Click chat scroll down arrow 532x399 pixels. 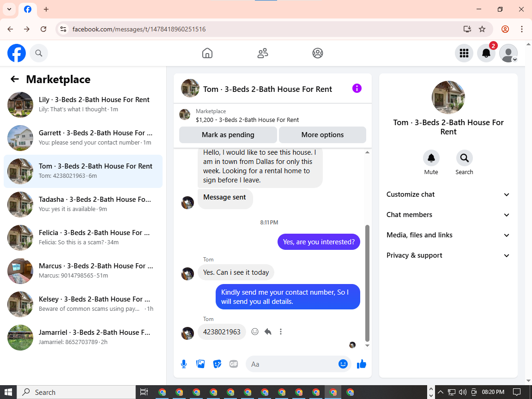coord(367,345)
